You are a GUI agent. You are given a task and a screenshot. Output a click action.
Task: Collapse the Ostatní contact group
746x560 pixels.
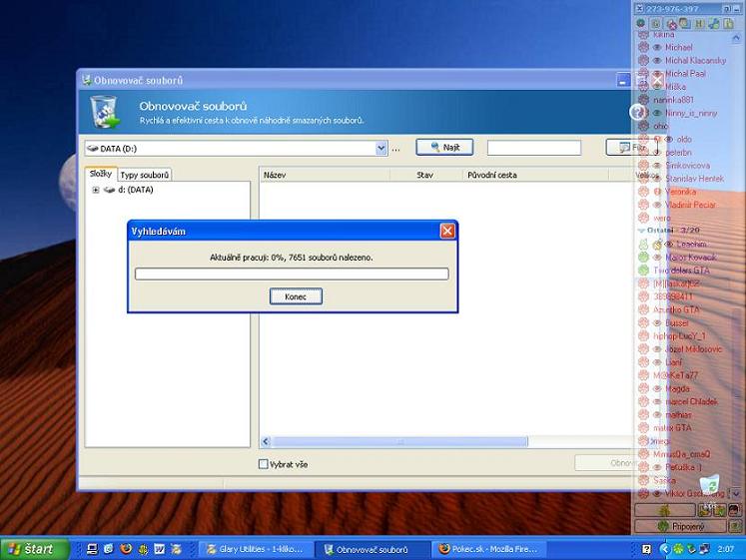(x=641, y=231)
